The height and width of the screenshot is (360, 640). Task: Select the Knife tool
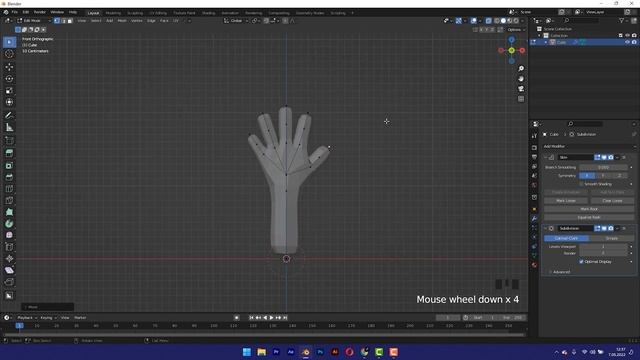9,200
